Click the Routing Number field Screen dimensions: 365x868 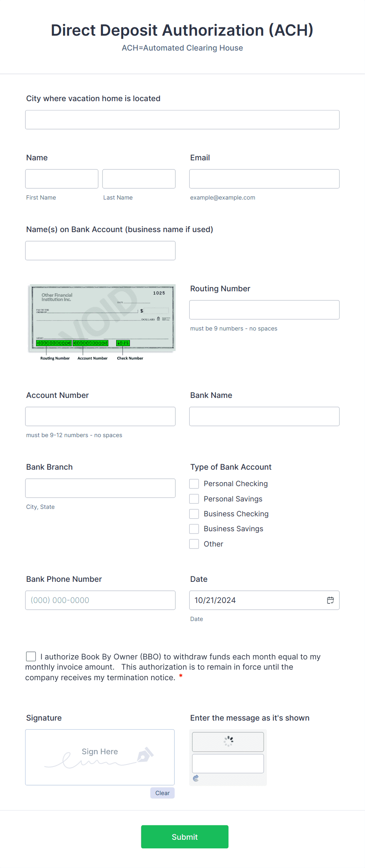264,310
